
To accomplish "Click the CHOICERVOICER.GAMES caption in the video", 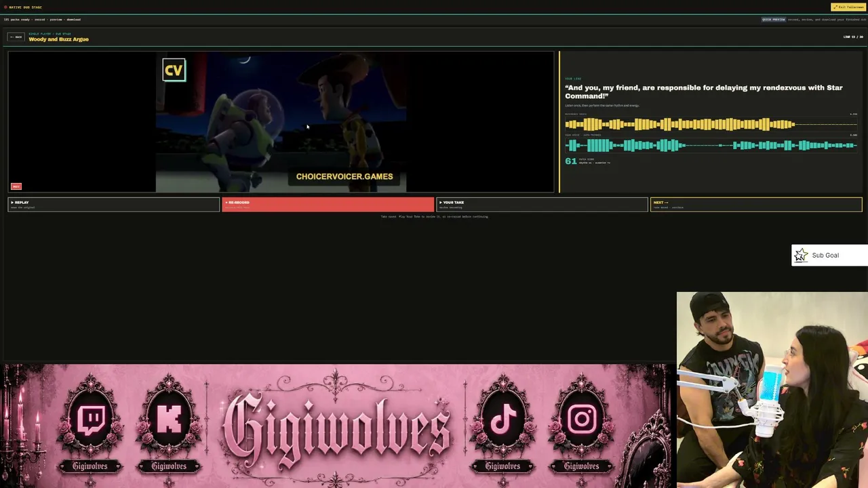I will pos(344,176).
